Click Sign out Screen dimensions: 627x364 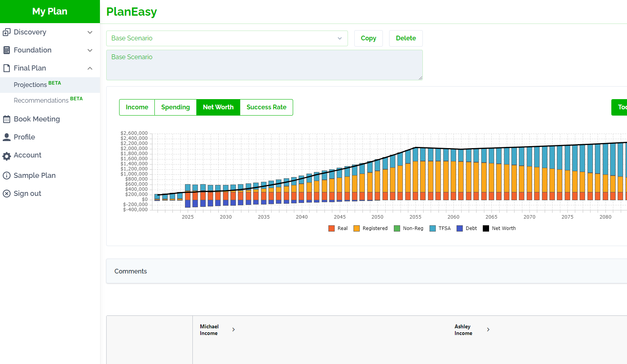pyautogui.click(x=27, y=194)
